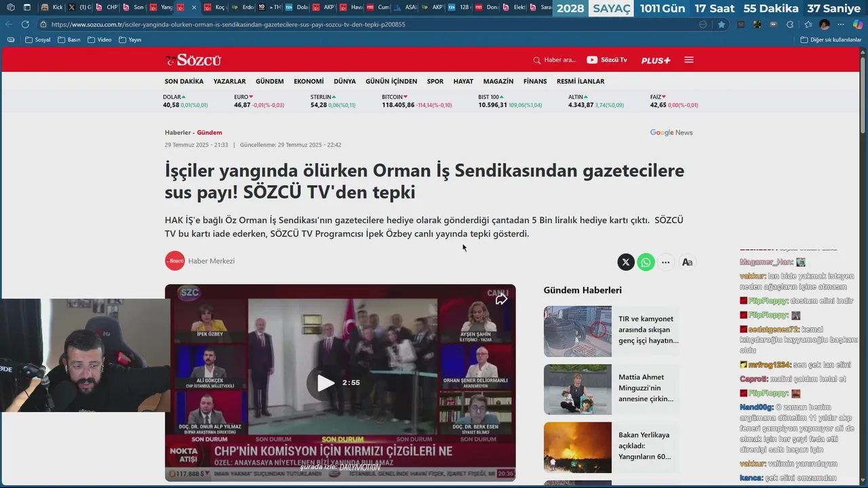
Task: Open Google News link
Action: [x=671, y=132]
